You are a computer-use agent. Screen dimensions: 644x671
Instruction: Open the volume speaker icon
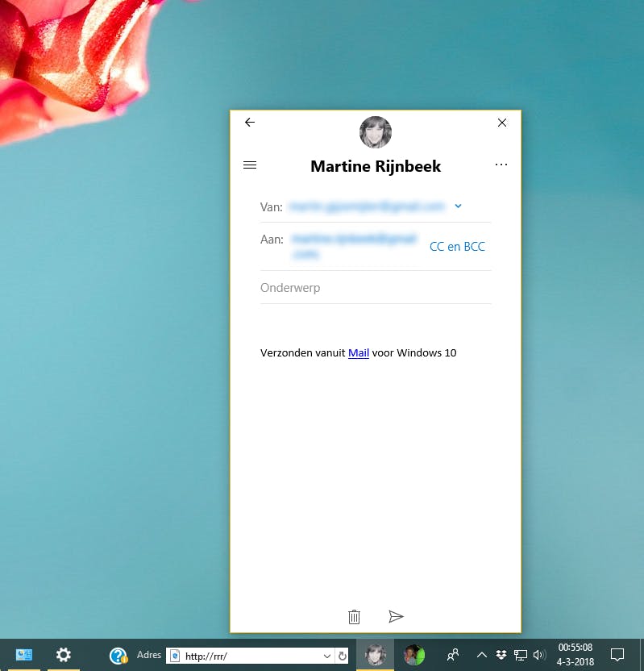pos(539,655)
